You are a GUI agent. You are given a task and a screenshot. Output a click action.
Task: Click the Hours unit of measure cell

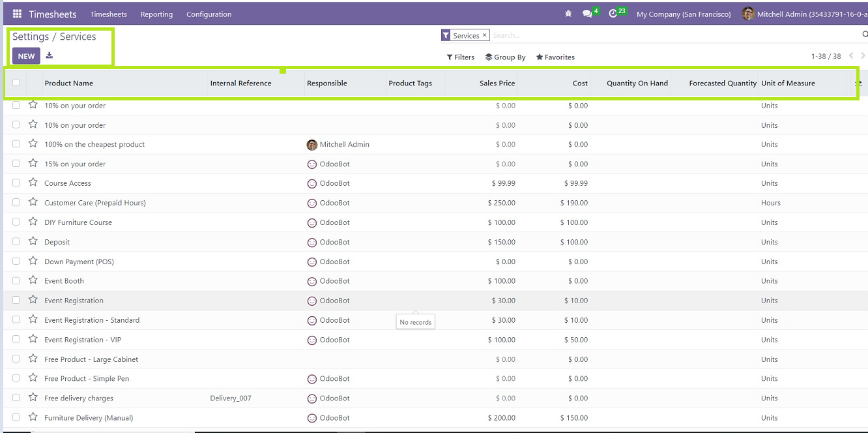point(770,203)
